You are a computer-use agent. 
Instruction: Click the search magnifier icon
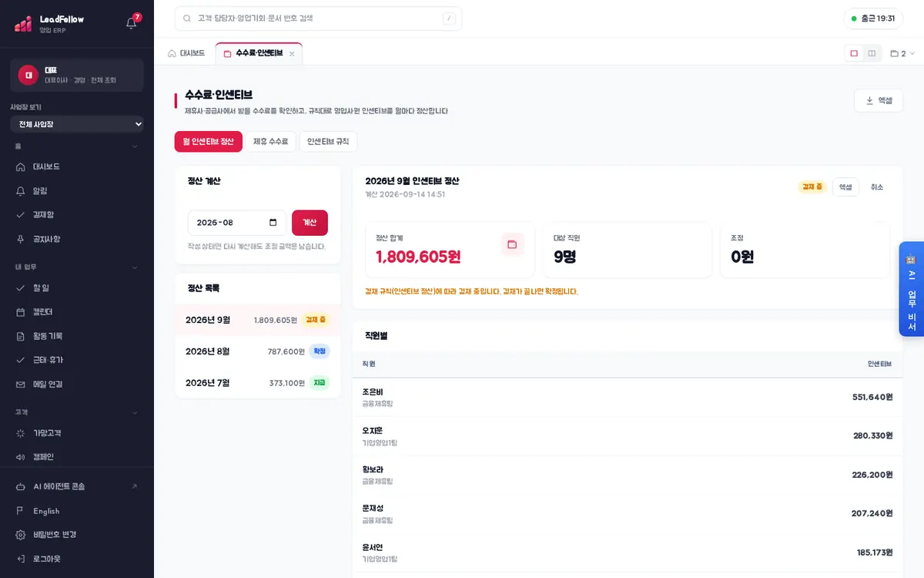tap(187, 18)
